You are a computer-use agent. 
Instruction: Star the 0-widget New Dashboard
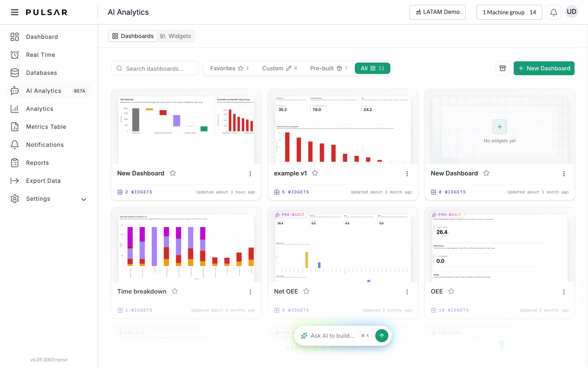[486, 173]
